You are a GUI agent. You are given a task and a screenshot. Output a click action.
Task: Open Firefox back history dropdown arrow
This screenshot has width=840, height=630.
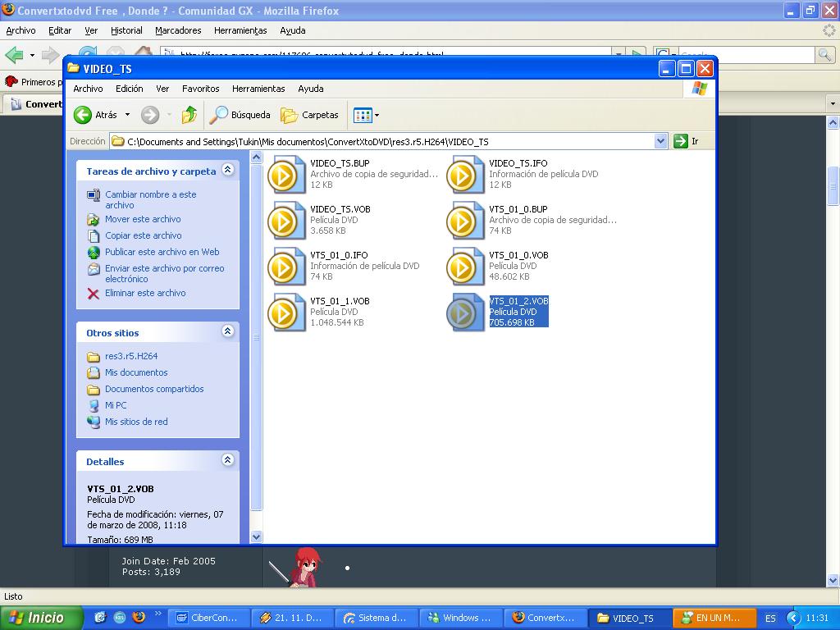32,55
